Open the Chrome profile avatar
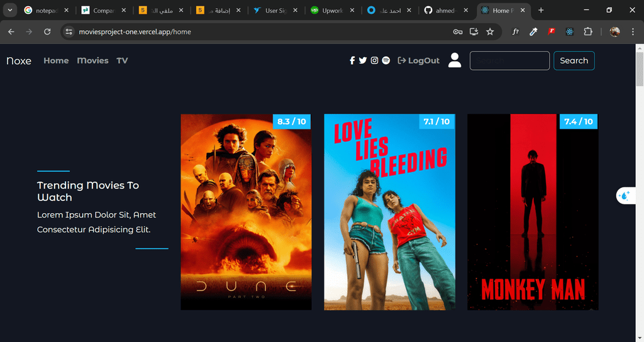Viewport: 644px width, 342px height. pyautogui.click(x=615, y=31)
